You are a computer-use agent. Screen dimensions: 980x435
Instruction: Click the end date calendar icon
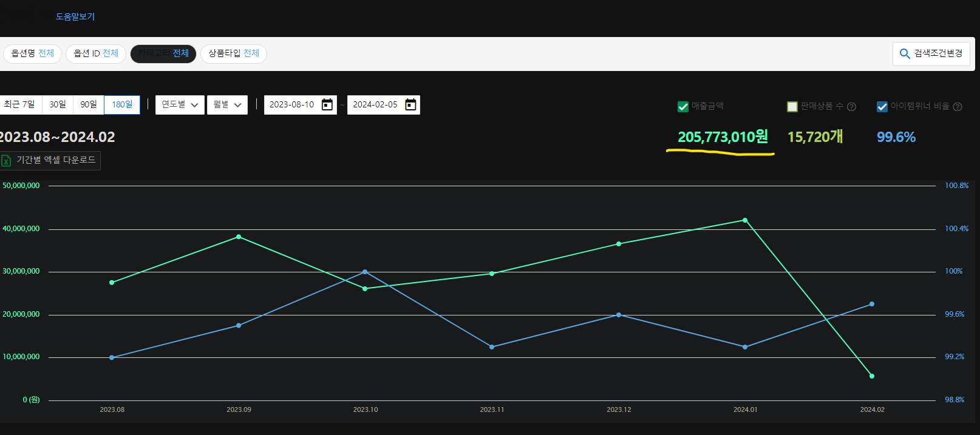pos(411,105)
